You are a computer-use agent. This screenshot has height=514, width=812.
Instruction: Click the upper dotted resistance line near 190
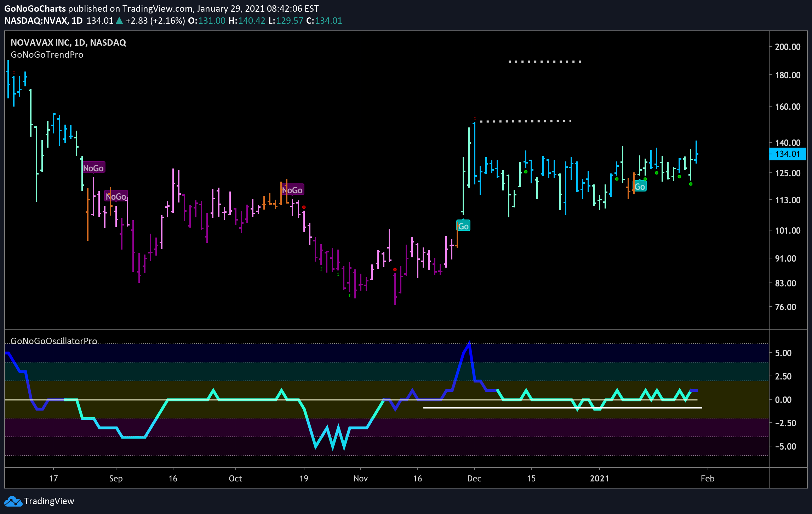545,62
